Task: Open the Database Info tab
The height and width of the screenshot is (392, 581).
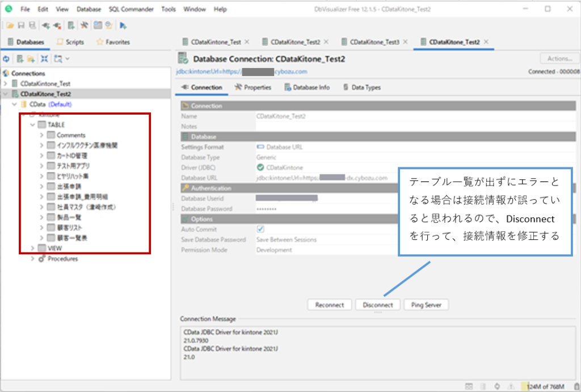Action: click(x=307, y=87)
